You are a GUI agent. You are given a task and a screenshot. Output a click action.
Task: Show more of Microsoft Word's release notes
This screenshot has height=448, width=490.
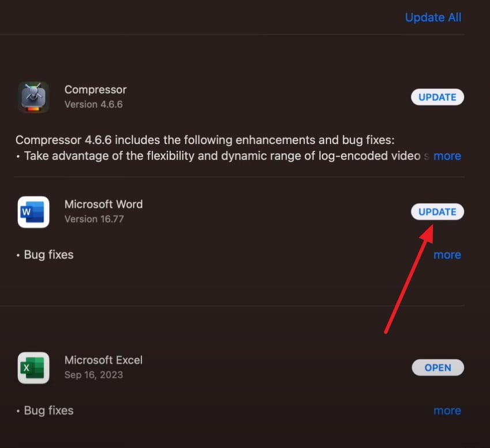(x=447, y=255)
